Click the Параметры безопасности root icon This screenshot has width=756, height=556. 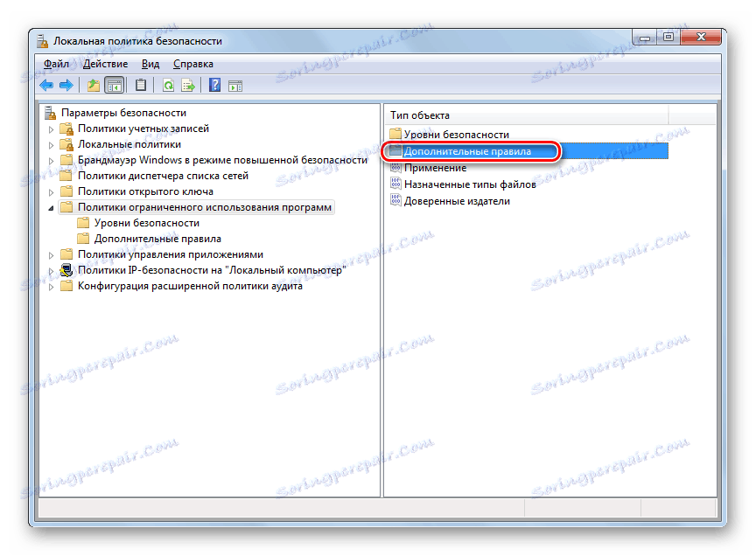coord(50,113)
